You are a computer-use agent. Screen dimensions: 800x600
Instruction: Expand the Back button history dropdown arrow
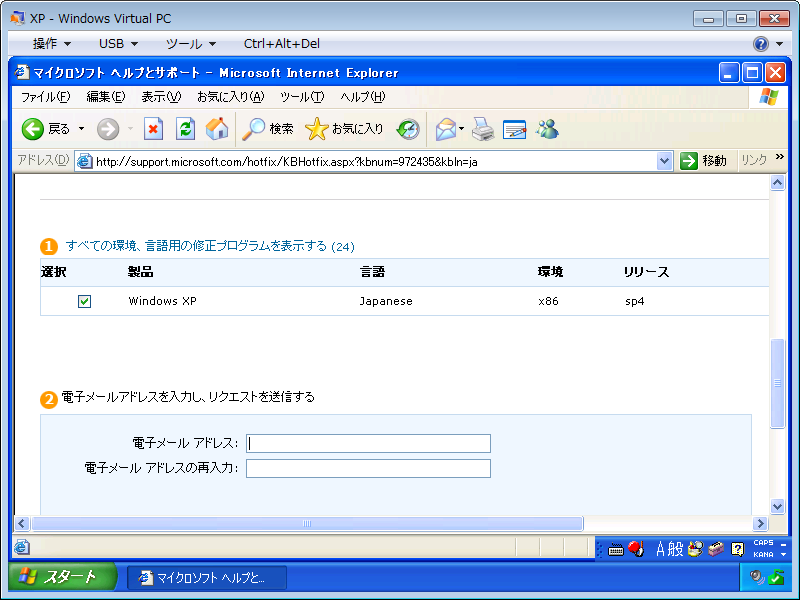81,129
